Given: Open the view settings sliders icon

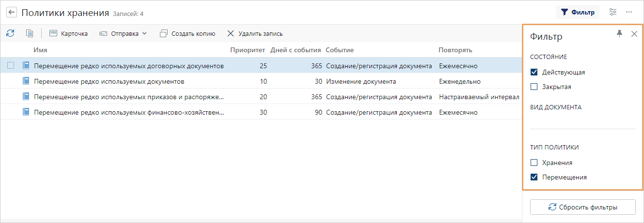Looking at the screenshot, I should (x=613, y=13).
